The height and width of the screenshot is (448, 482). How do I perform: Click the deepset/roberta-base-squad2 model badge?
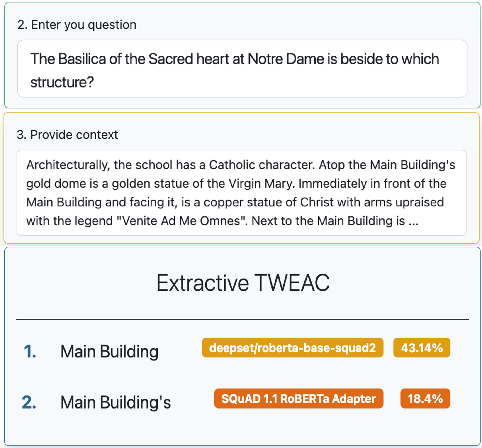tap(292, 348)
